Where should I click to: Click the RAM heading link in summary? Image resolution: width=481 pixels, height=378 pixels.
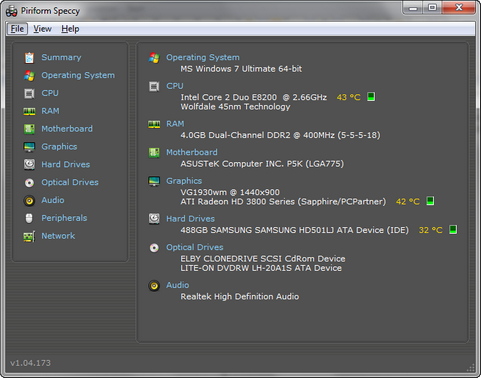pyautogui.click(x=175, y=124)
